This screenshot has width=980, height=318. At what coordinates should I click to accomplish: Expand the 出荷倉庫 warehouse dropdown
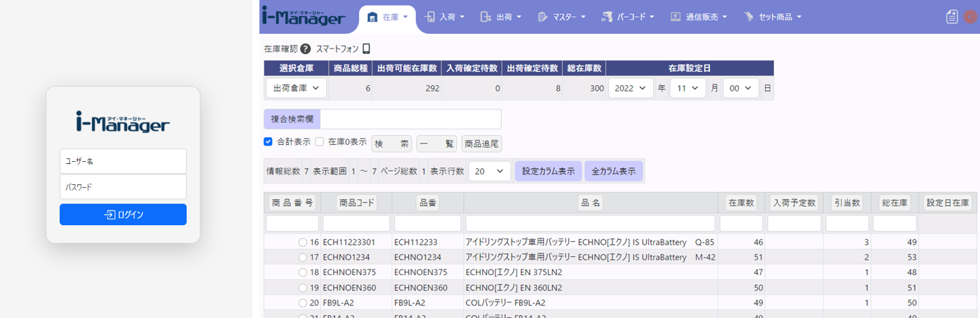point(296,88)
